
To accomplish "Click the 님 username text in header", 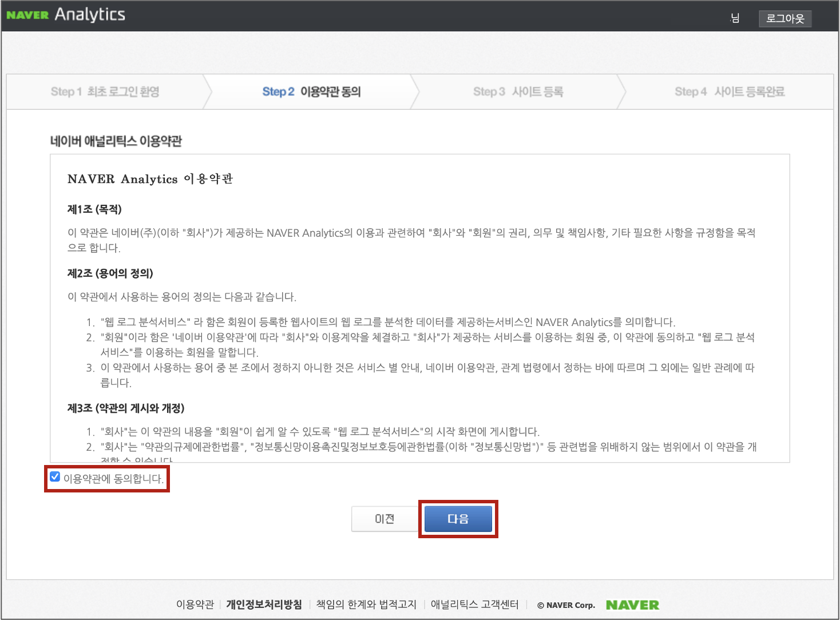I will 735,18.
